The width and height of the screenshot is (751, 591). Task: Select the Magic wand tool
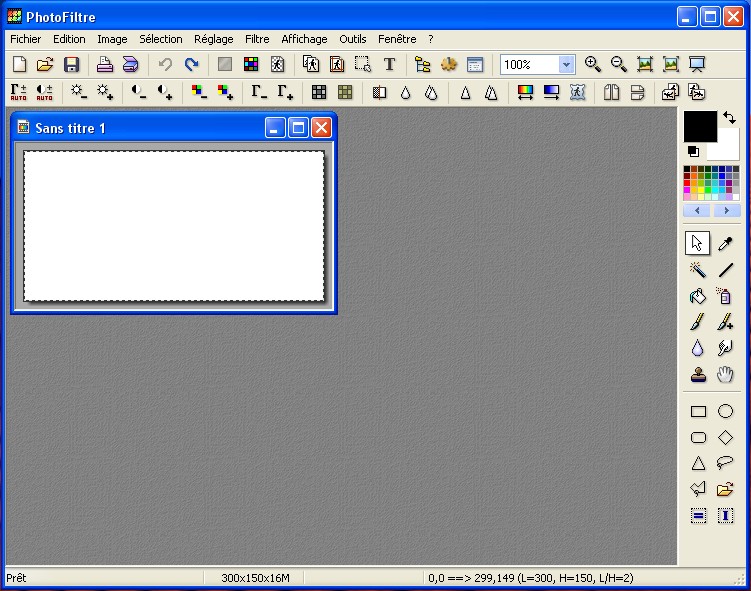[698, 270]
